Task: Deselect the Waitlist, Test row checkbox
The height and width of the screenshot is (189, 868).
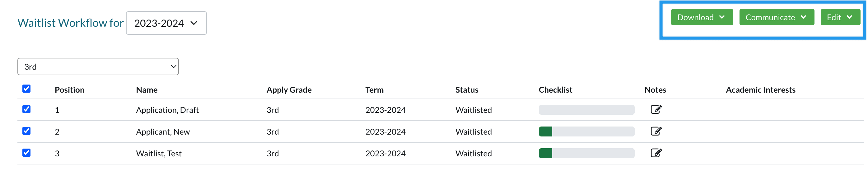Action: tap(26, 153)
